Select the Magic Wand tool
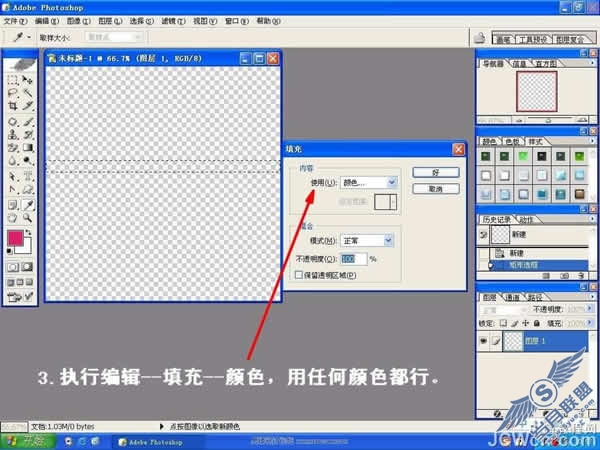The width and height of the screenshot is (600, 450). (x=28, y=92)
